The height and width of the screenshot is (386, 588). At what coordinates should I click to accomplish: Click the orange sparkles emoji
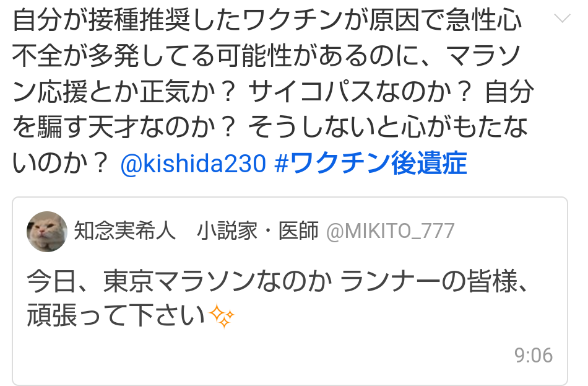(x=221, y=316)
